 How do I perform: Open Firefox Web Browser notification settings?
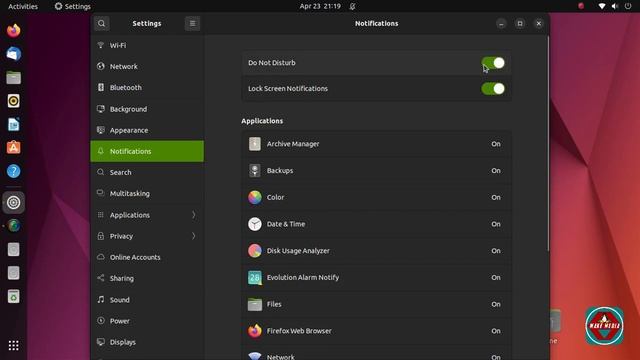(x=376, y=331)
